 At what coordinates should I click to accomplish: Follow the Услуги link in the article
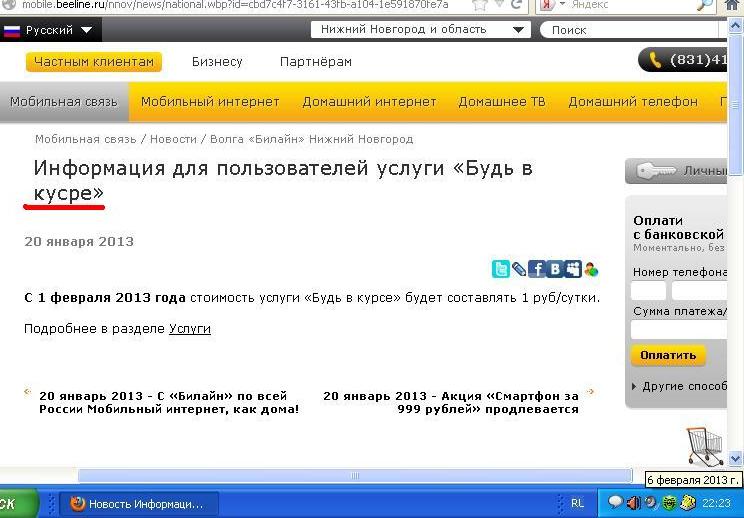point(189,328)
